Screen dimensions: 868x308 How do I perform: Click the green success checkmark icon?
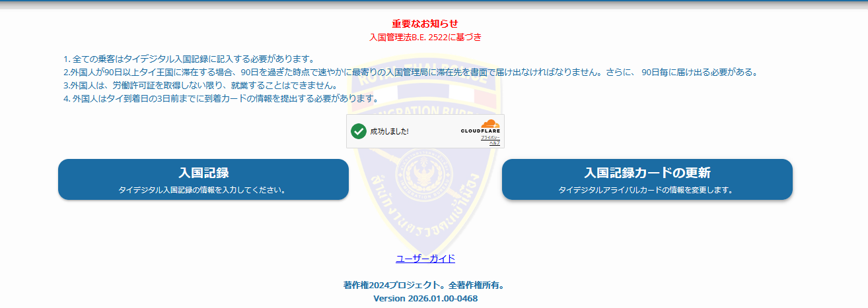(x=359, y=131)
